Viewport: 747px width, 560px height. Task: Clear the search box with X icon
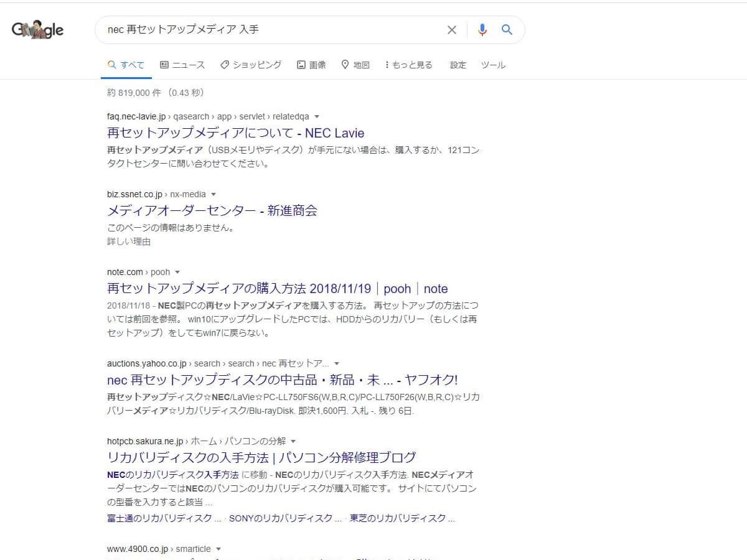[x=452, y=30]
